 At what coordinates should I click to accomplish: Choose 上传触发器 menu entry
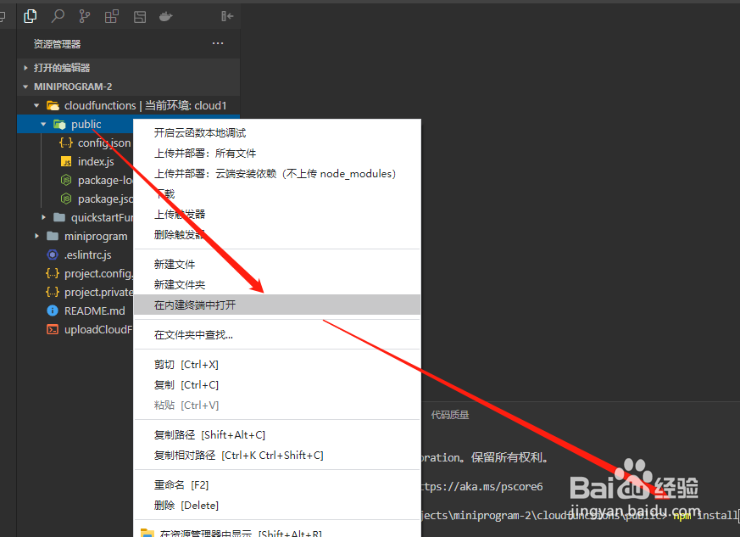click(x=277, y=214)
